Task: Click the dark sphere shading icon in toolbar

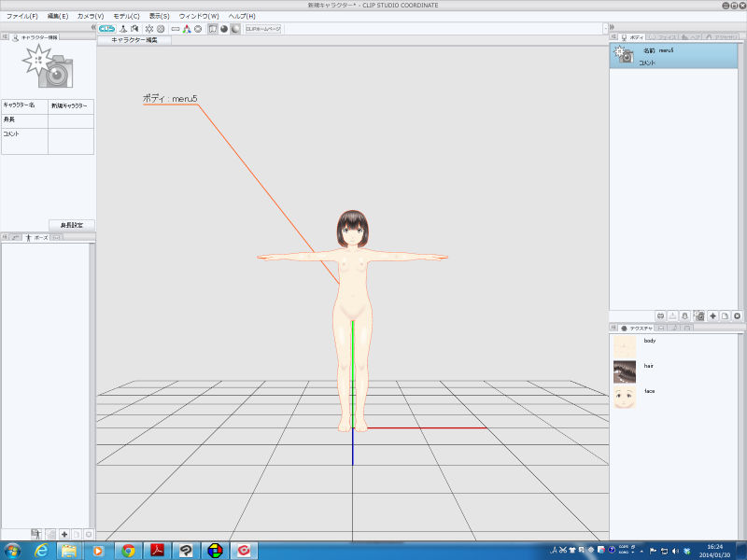Action: pos(224,29)
